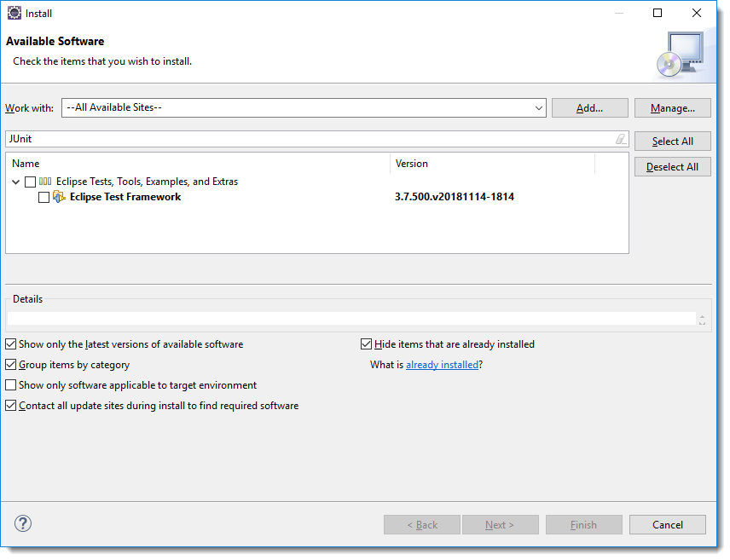Close the Install dialog window
730x560 pixels.
tap(697, 13)
